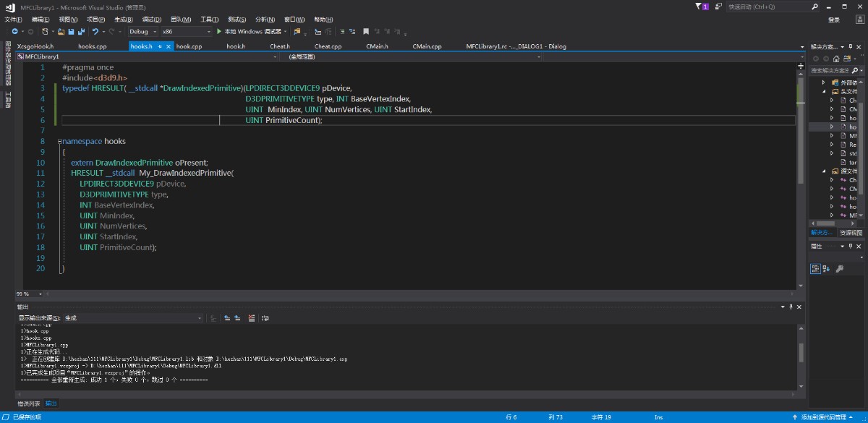Switch to the 错误列表 error list tab
The image size is (868, 423).
click(x=29, y=403)
